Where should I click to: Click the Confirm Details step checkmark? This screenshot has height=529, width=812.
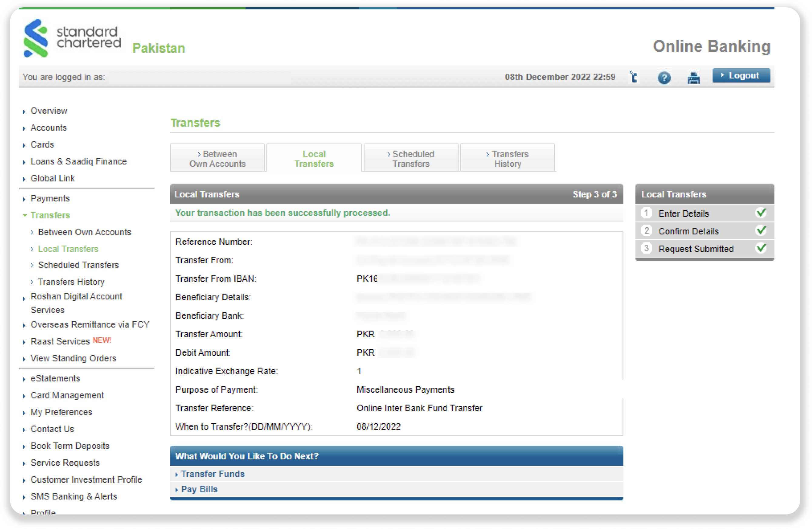pos(761,231)
